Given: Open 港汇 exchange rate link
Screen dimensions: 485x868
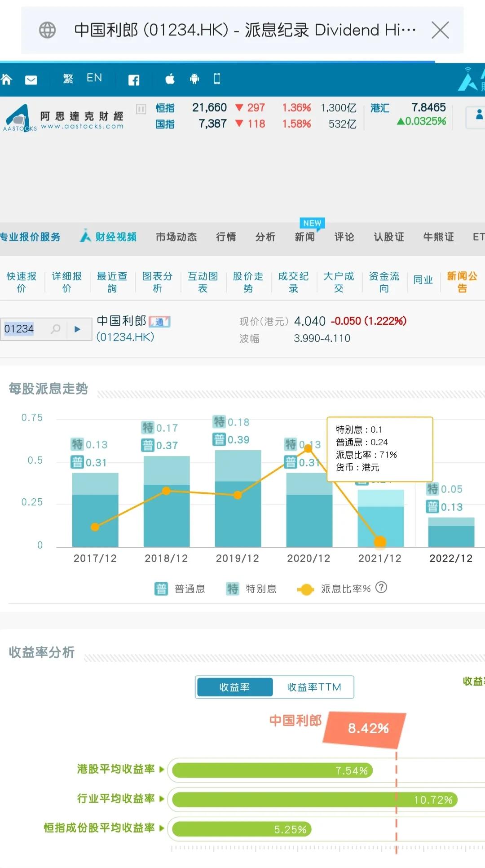Looking at the screenshot, I should pos(380,108).
